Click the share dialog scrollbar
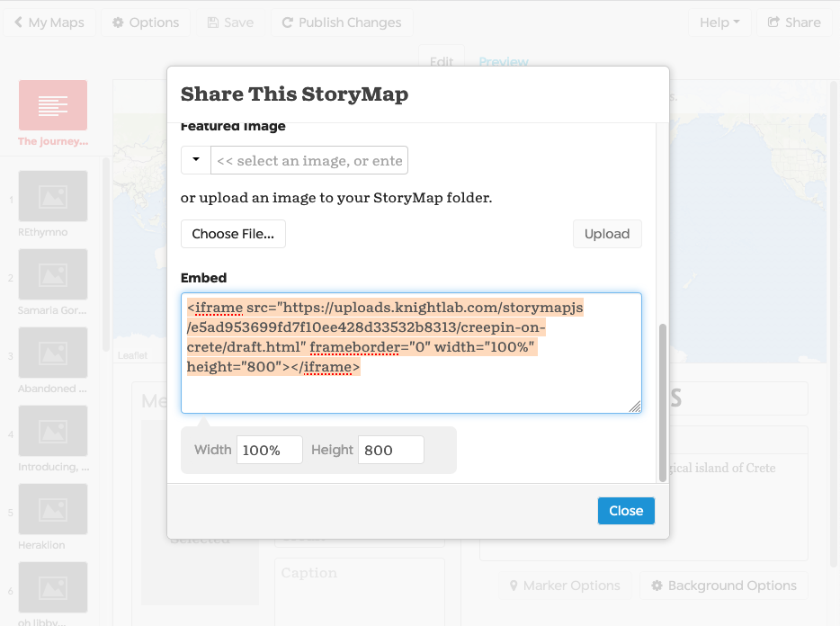The image size is (840, 626). tap(663, 403)
